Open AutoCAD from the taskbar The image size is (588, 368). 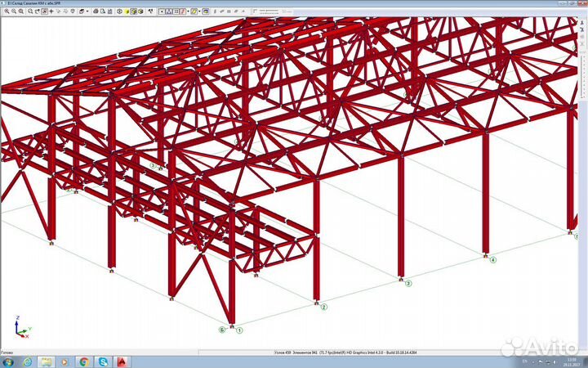click(x=122, y=361)
